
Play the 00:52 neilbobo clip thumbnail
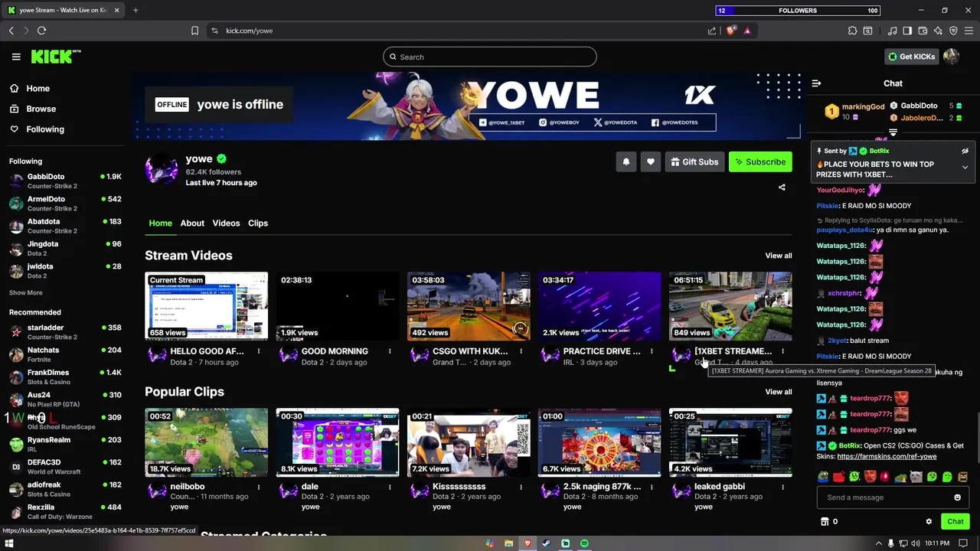pos(207,442)
